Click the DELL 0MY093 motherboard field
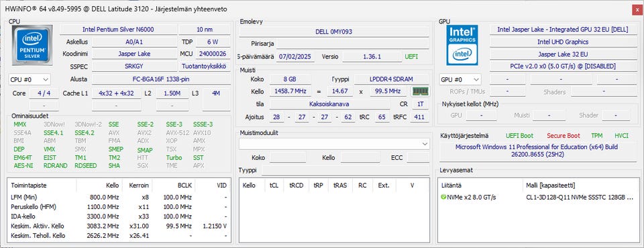Image resolution: width=644 pixels, height=248 pixels. [x=334, y=32]
